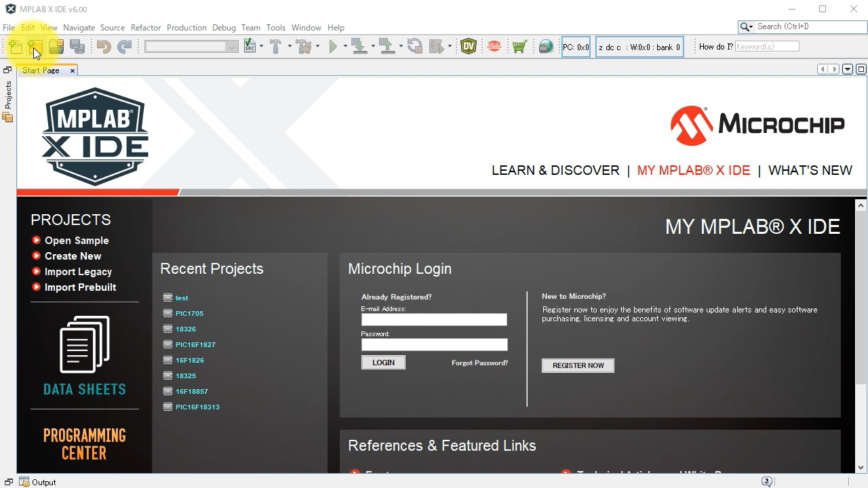The width and height of the screenshot is (868, 488).
Task: Click the REGISTER NOW button
Action: pos(578,365)
